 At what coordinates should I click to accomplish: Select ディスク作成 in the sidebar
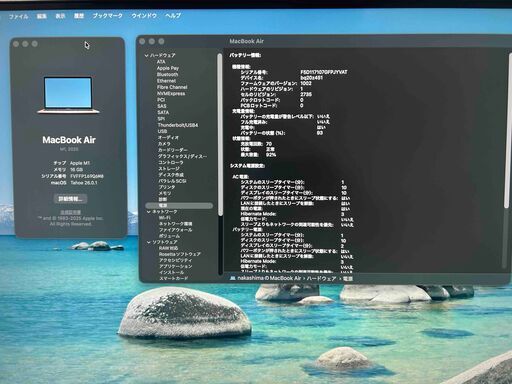coord(171,175)
